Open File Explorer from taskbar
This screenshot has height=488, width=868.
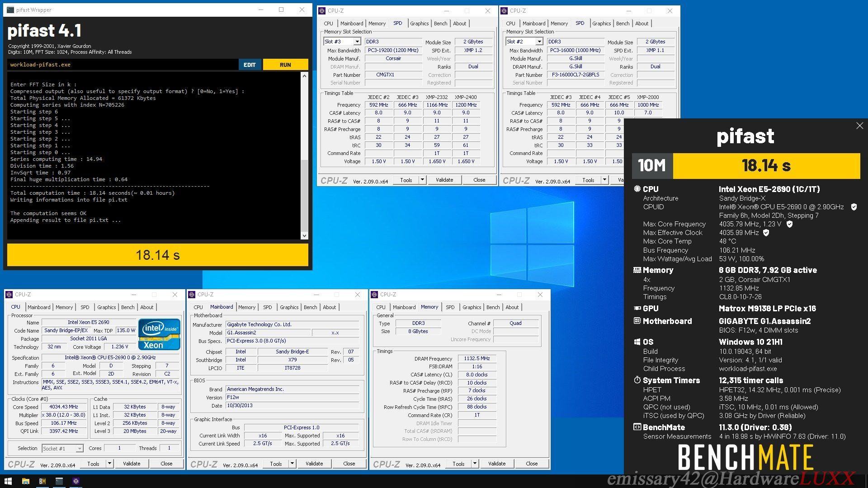[x=26, y=481]
